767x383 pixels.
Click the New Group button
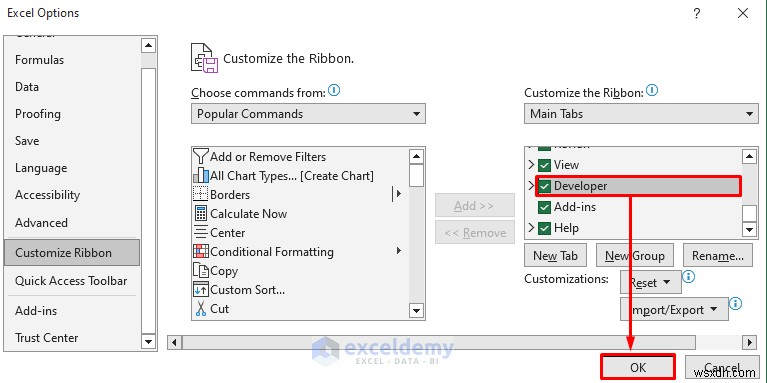click(634, 255)
